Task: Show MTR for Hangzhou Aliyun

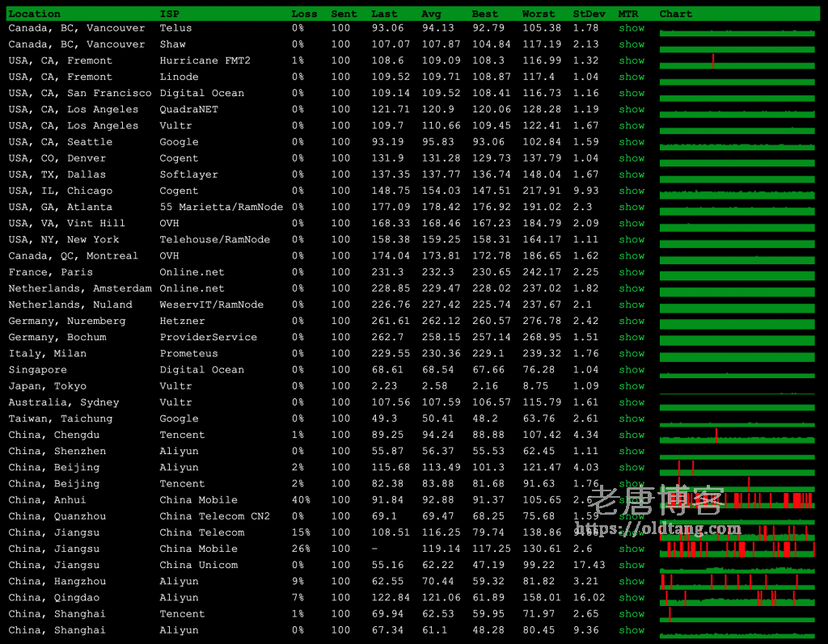Action: [632, 581]
